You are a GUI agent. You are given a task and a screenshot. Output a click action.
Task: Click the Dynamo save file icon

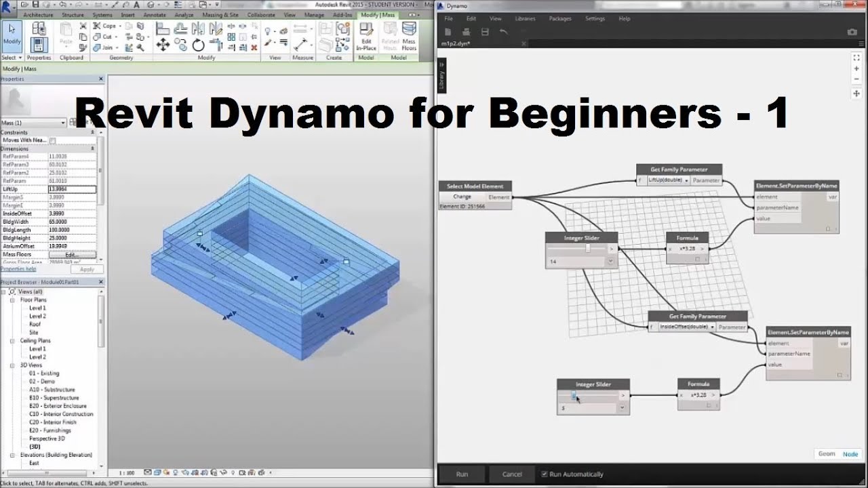pos(485,32)
